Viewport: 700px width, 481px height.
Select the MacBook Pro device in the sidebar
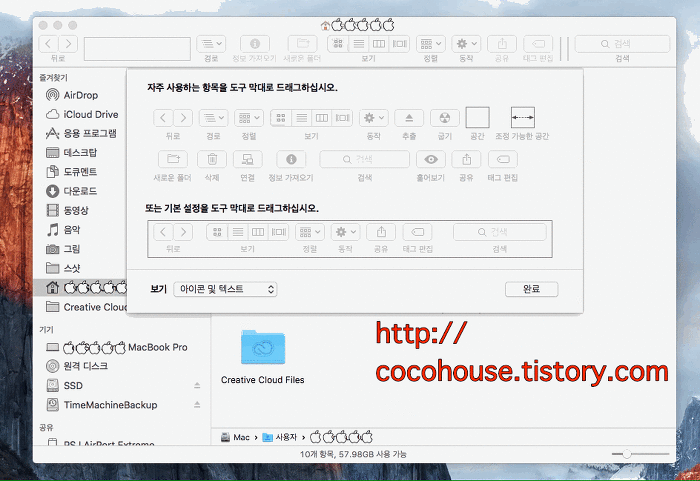(x=117, y=347)
